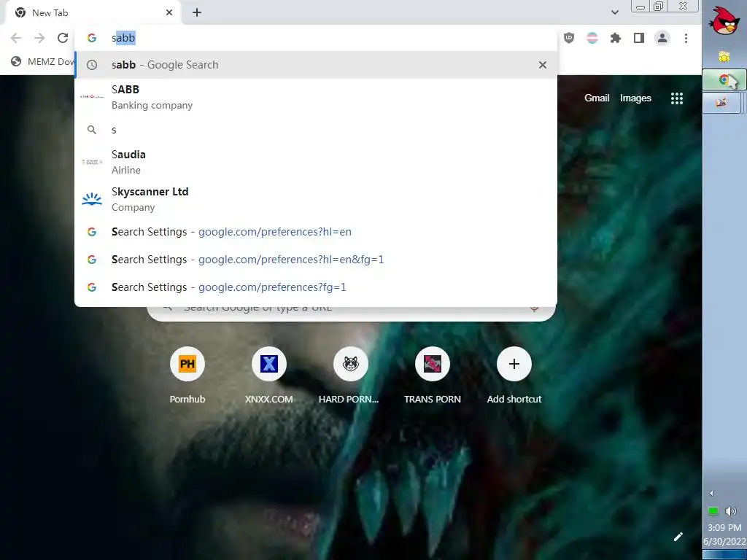Open Search Settings preferences?hl=en suggestion
The height and width of the screenshot is (560, 747).
[316, 232]
